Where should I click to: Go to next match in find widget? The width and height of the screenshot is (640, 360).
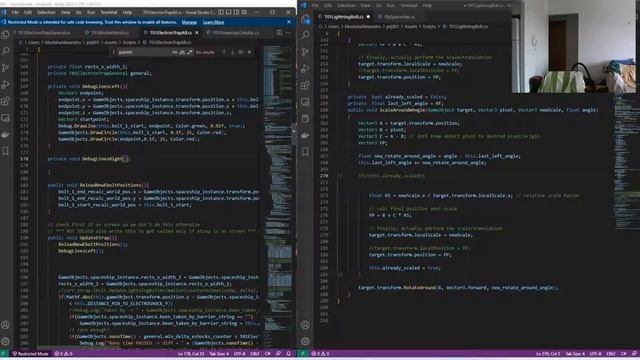tap(232, 52)
